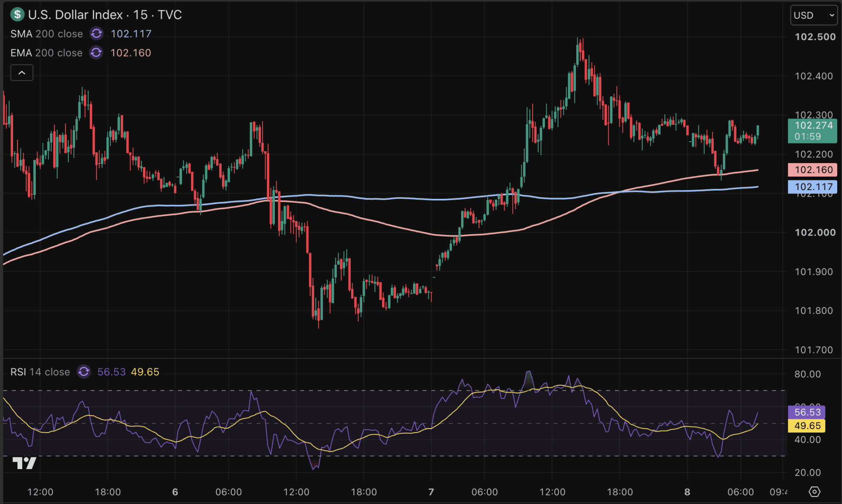Select the SMA 200 close indicator label
842x504 pixels.
click(47, 34)
